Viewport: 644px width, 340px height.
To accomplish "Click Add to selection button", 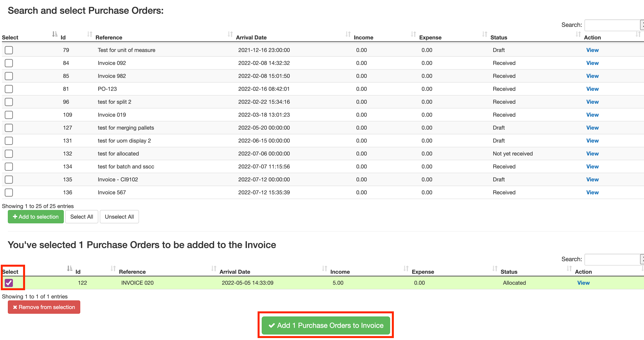I will [35, 216].
